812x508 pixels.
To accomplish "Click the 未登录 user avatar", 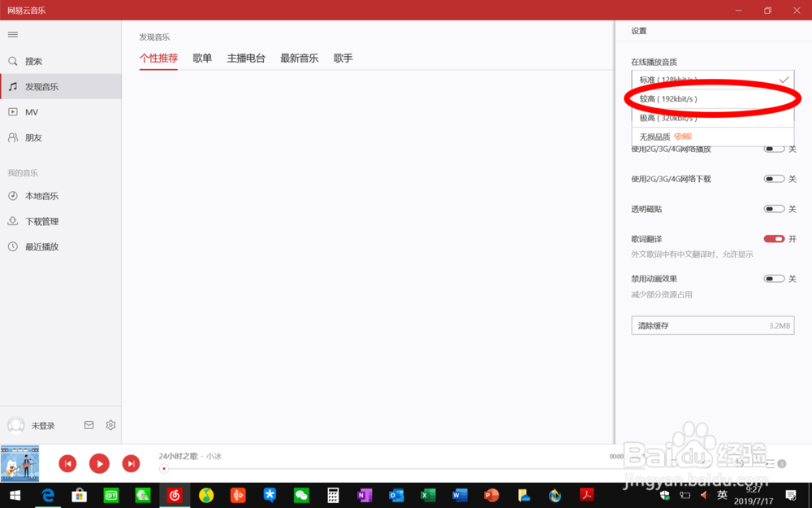I will click(16, 425).
